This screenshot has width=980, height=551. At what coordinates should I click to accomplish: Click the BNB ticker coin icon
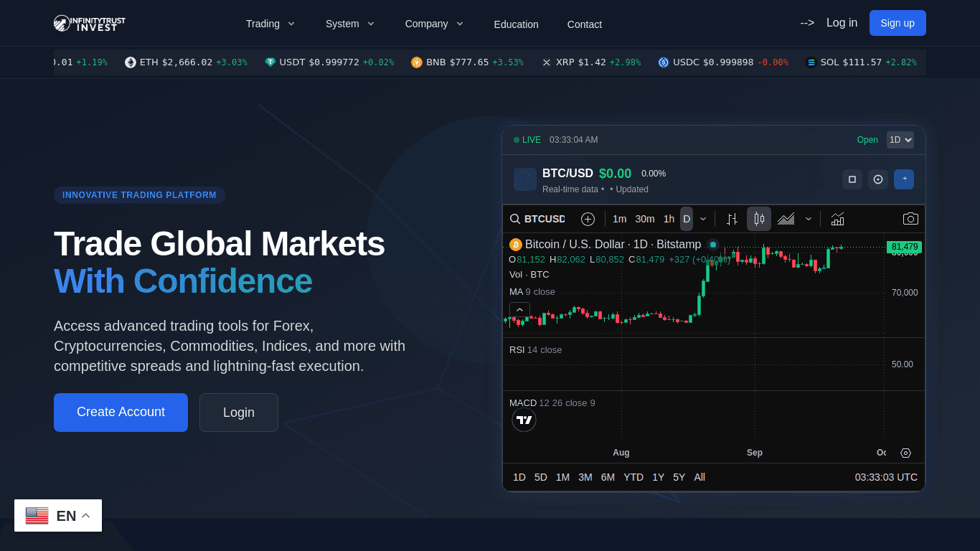click(417, 62)
